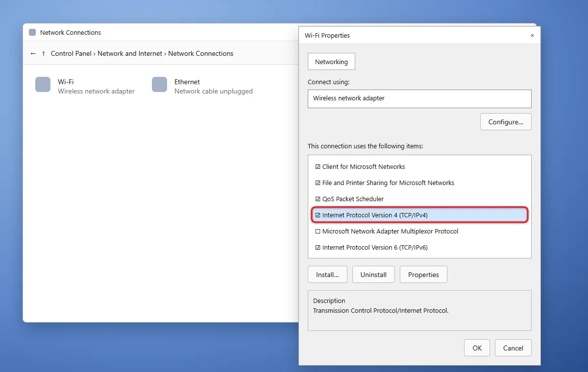This screenshot has width=588, height=372.
Task: Click the Wi-Fi adapter icon in Network Connections
Action: 43,84
